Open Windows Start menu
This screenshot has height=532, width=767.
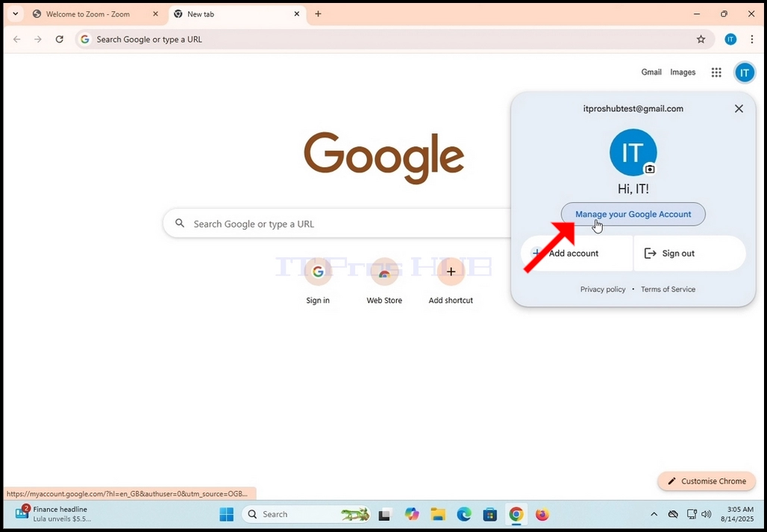227,514
